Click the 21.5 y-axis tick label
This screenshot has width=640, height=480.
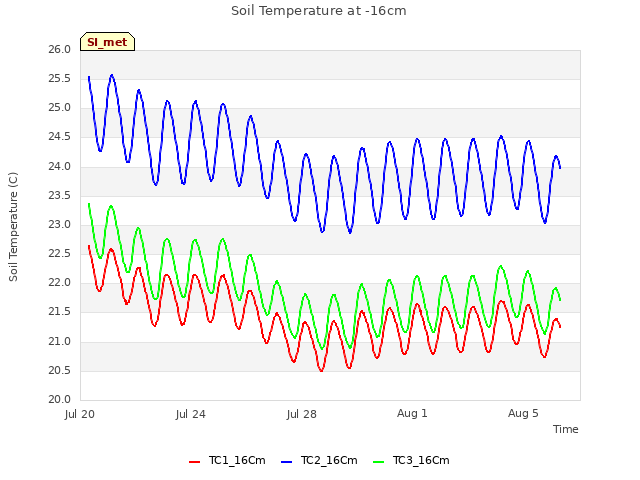60,312
